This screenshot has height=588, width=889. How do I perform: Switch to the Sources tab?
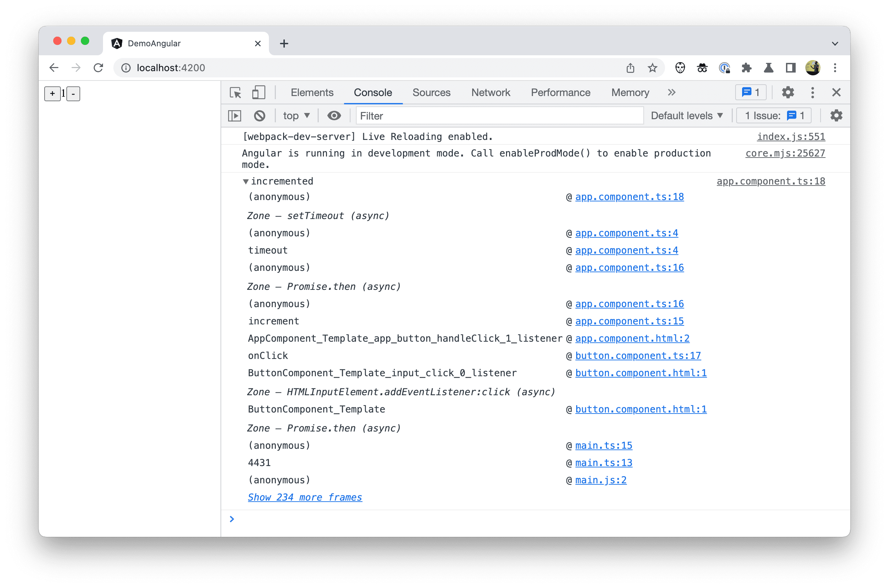(431, 92)
